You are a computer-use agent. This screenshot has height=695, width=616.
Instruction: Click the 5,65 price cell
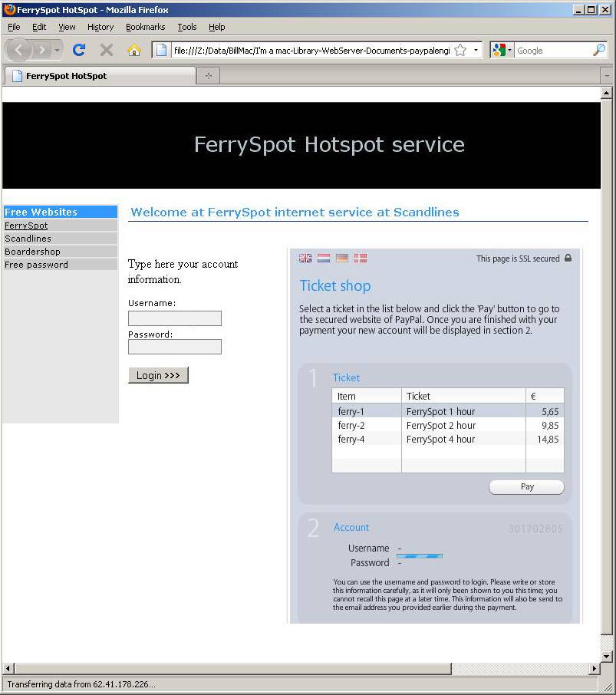click(x=550, y=411)
